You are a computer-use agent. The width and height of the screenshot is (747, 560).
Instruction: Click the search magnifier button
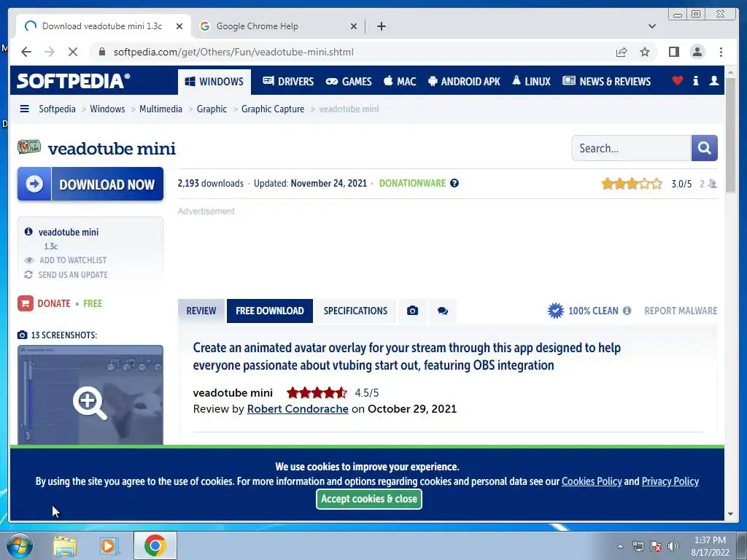click(x=704, y=148)
